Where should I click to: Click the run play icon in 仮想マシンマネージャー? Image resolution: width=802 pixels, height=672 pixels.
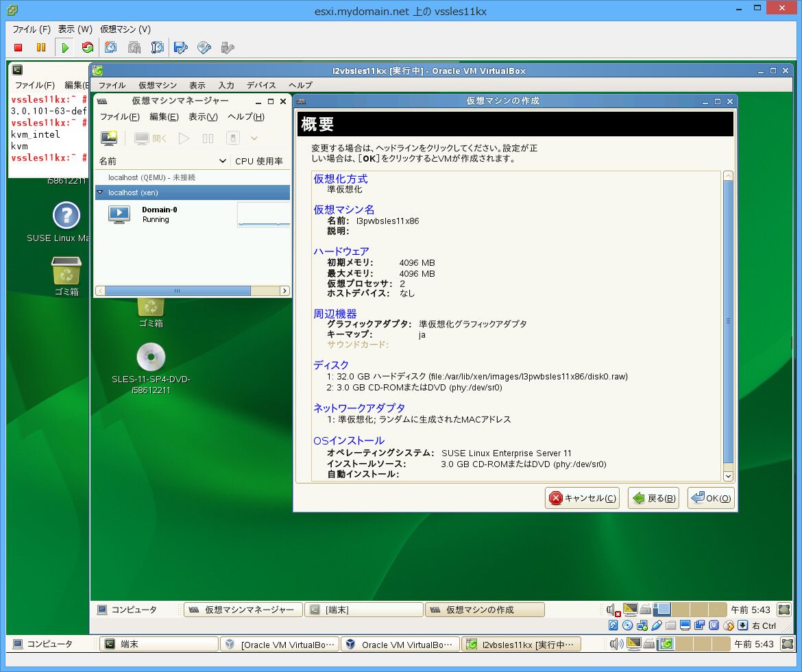(x=184, y=138)
